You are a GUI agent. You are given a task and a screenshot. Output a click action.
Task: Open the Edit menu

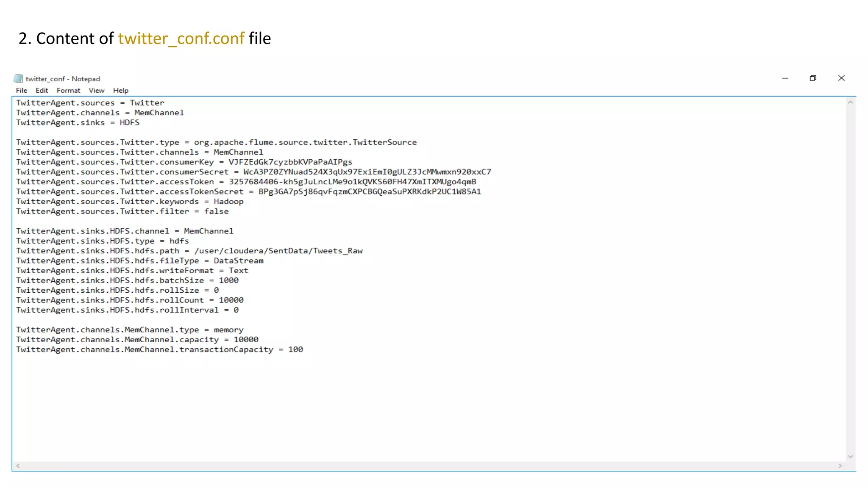[42, 90]
